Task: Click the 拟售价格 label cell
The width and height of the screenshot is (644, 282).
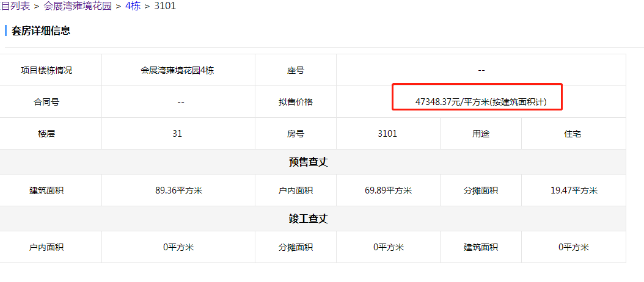Action: tap(295, 102)
